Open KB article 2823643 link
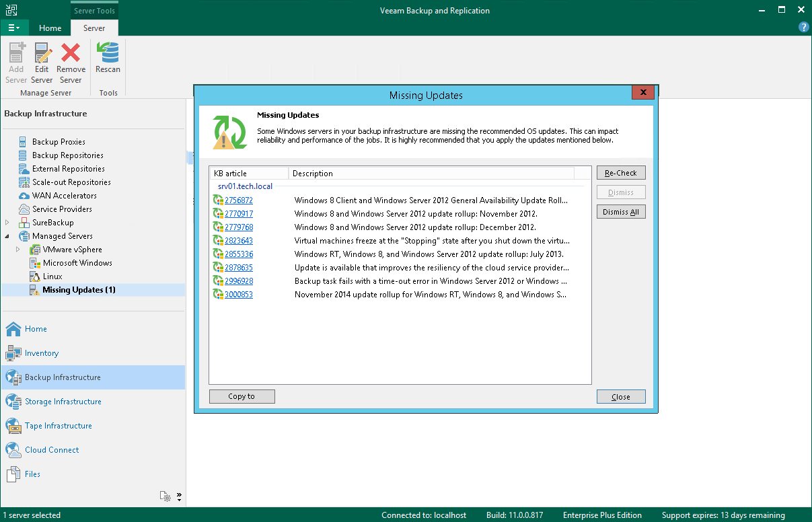Screen dimensions: 812x522 tap(239, 241)
